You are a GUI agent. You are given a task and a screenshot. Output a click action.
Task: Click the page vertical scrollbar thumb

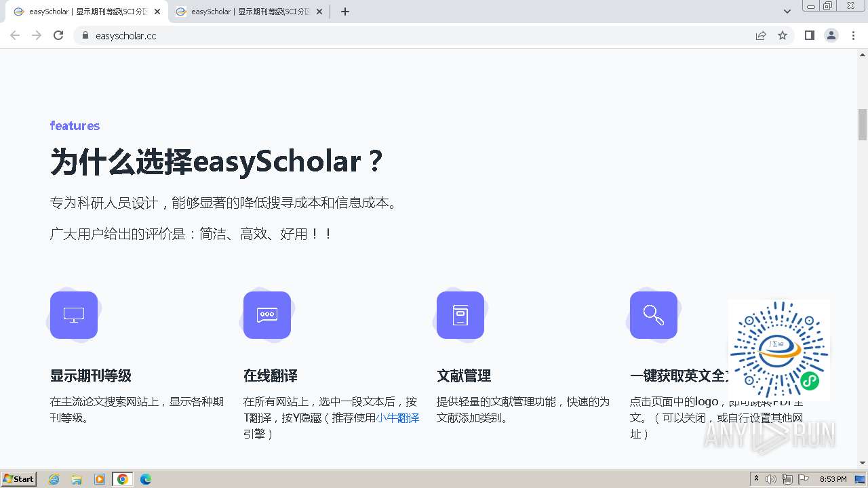pos(863,125)
